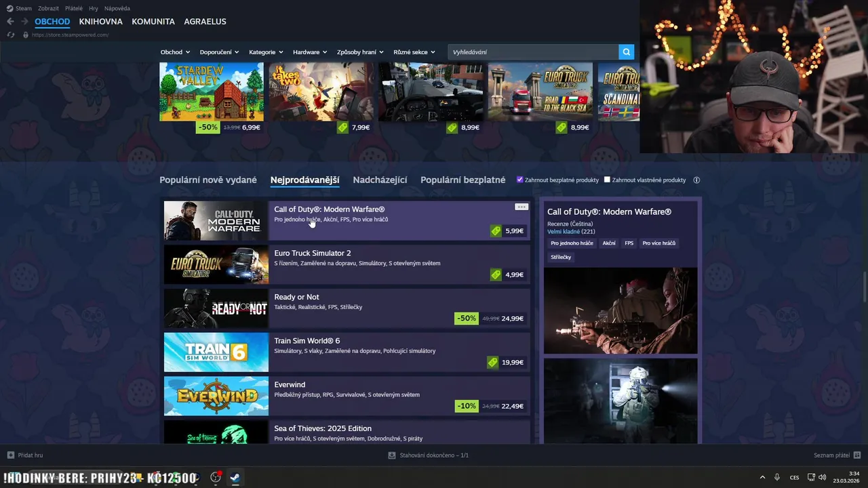Expand the Způsoby hraní dropdown
868x488 pixels.
click(360, 52)
